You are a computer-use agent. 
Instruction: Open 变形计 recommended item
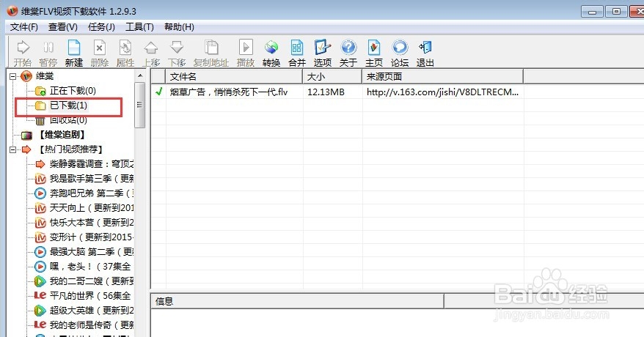tap(92, 237)
